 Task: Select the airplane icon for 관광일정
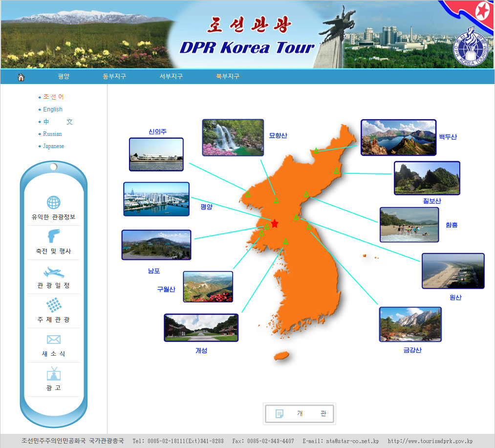pos(53,272)
